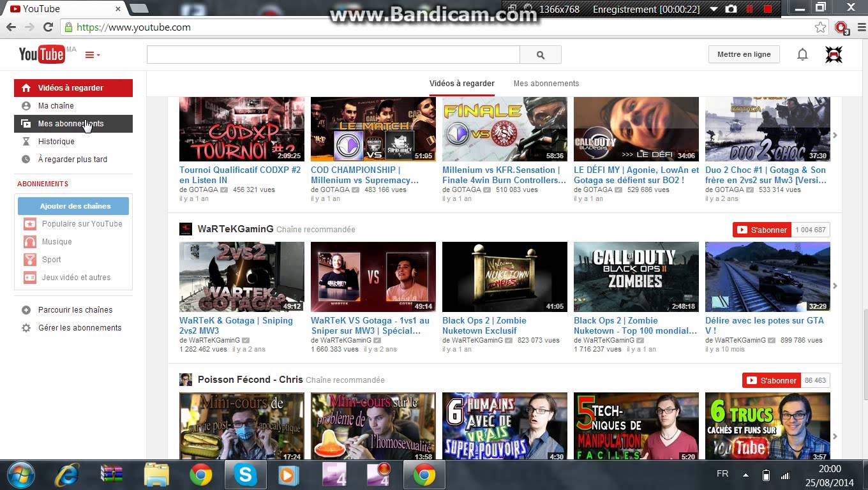Click Parcourir les chaînes

[x=73, y=310]
